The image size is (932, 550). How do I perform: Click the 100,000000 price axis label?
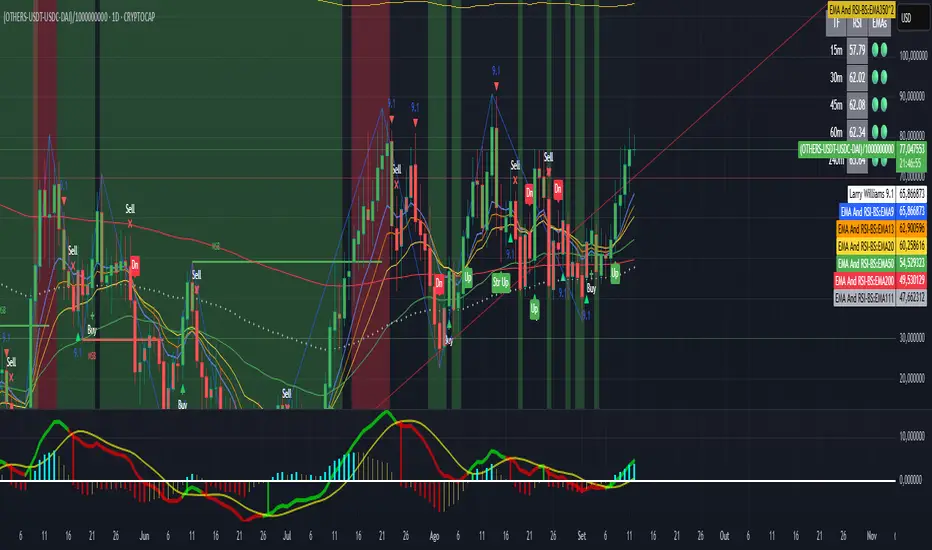pos(913,56)
